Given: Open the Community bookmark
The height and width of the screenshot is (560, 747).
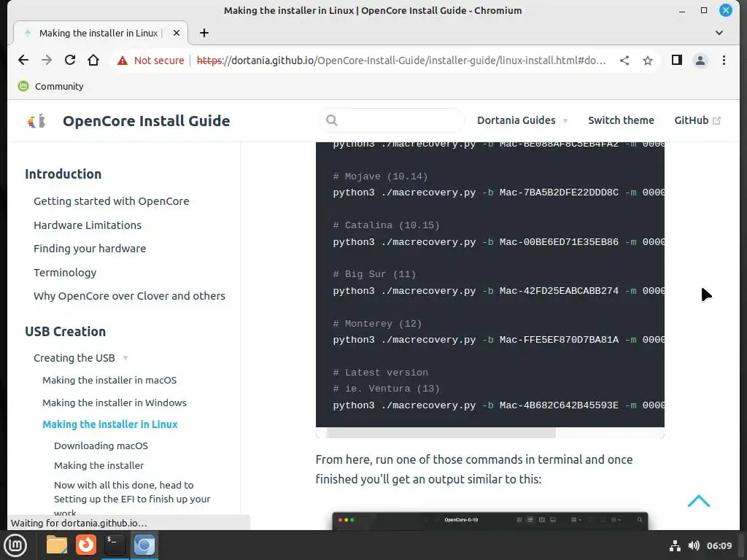Looking at the screenshot, I should point(50,86).
